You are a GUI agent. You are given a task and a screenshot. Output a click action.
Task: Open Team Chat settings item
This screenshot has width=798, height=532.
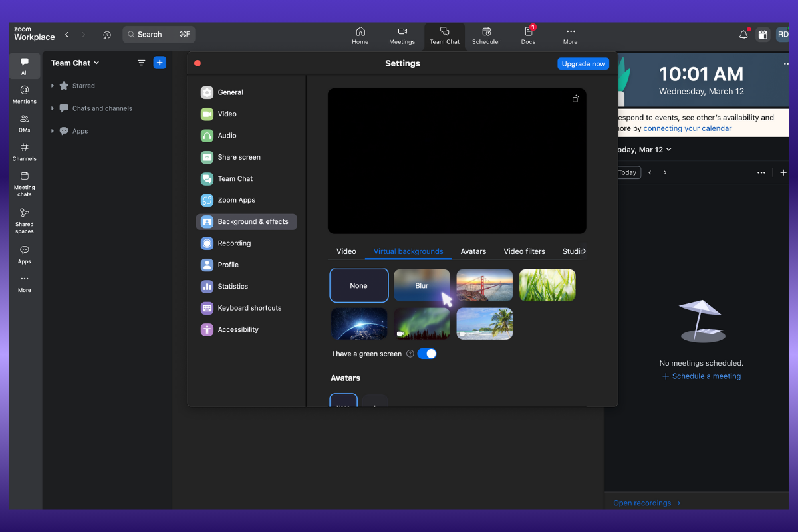(x=246, y=178)
